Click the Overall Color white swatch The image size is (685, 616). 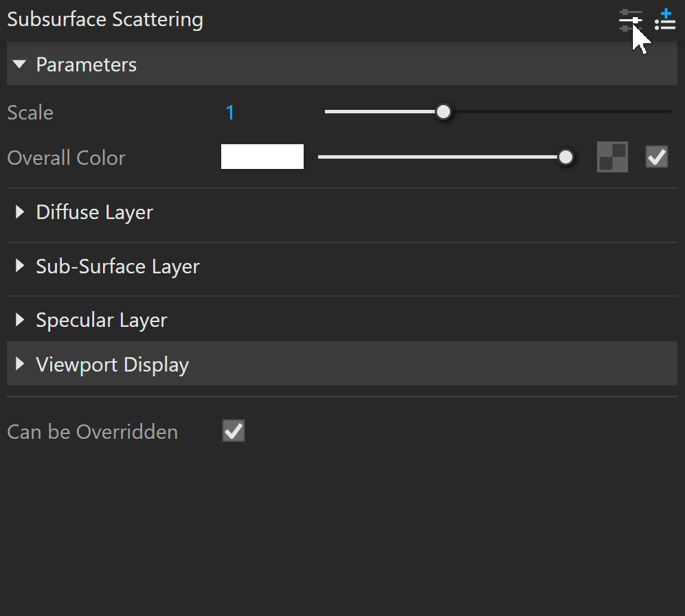[262, 157]
